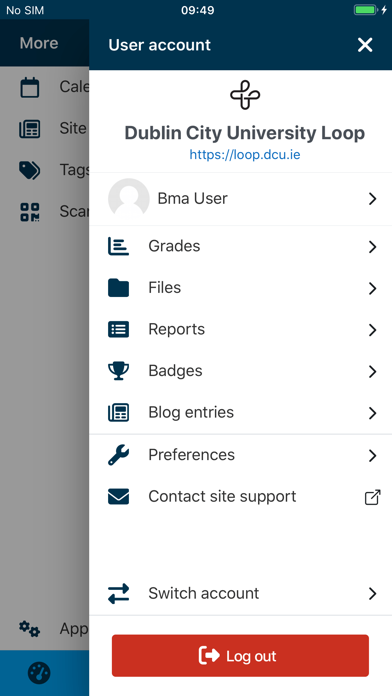
Task: Open Grades via its right chevron
Action: [372, 247]
